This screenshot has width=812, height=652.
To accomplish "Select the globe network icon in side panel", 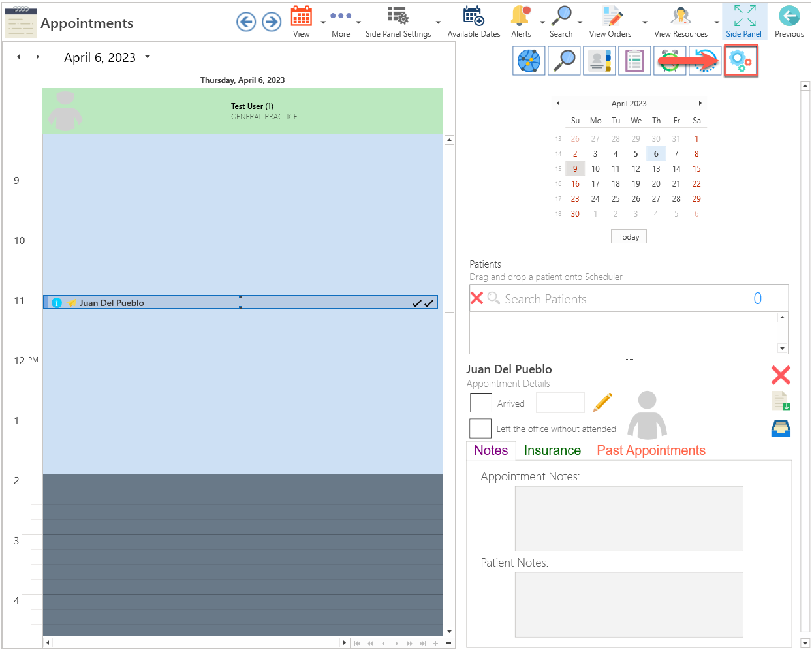I will click(529, 61).
